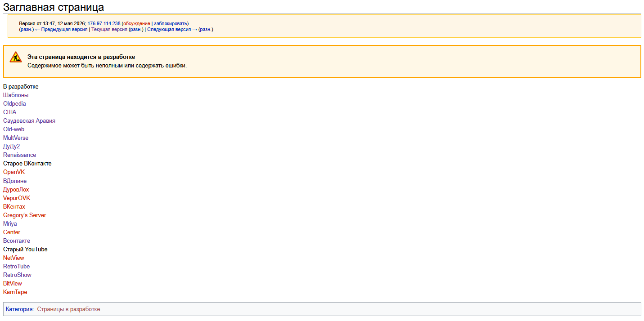Viewport: 644px width, 321px height.
Task: Open the США link
Action: pos(9,112)
